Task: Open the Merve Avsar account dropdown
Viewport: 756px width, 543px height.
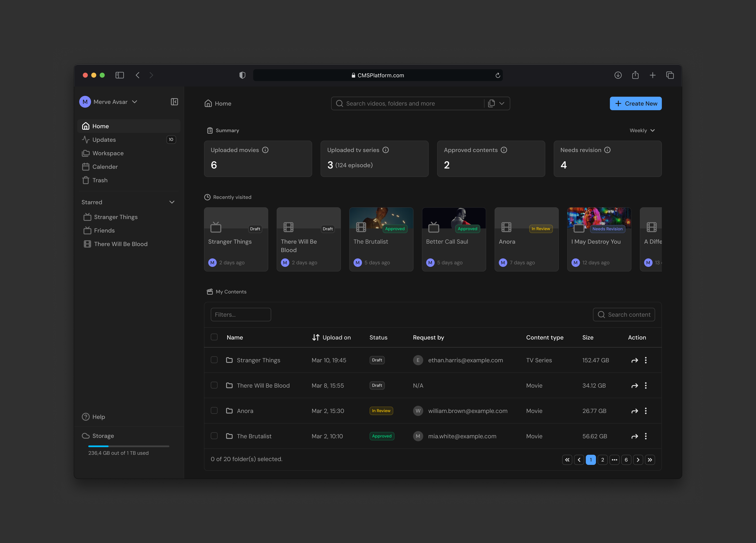Action: (x=109, y=102)
